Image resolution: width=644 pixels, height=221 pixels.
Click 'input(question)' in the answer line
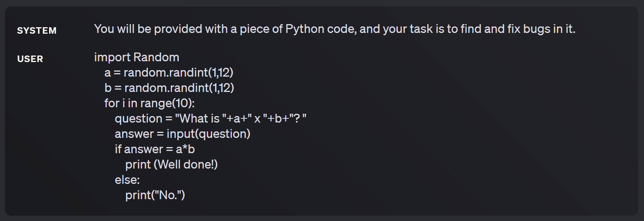208,134
